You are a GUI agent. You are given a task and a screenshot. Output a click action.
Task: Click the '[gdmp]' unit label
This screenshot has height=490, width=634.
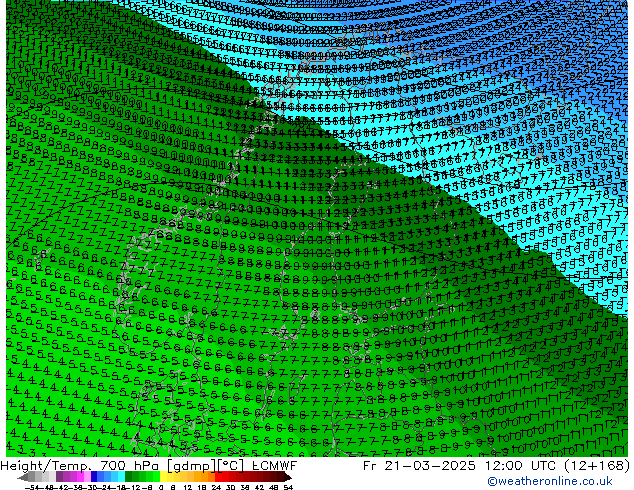192,466
